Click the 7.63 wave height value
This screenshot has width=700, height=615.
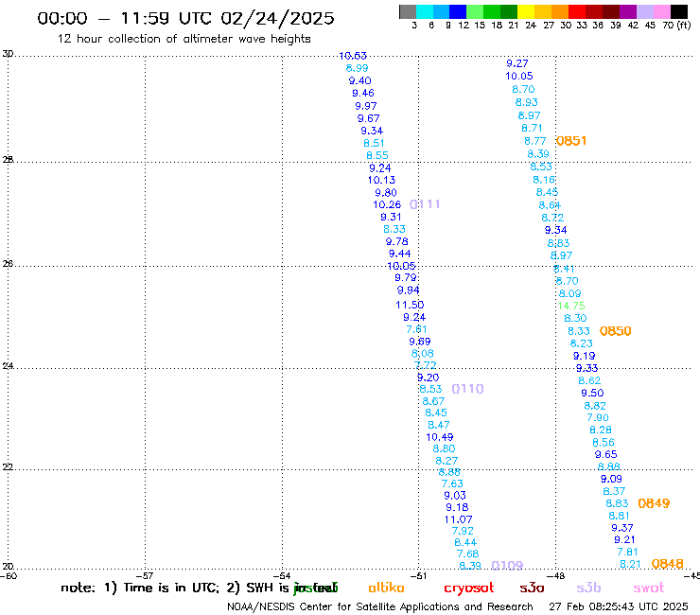click(452, 483)
